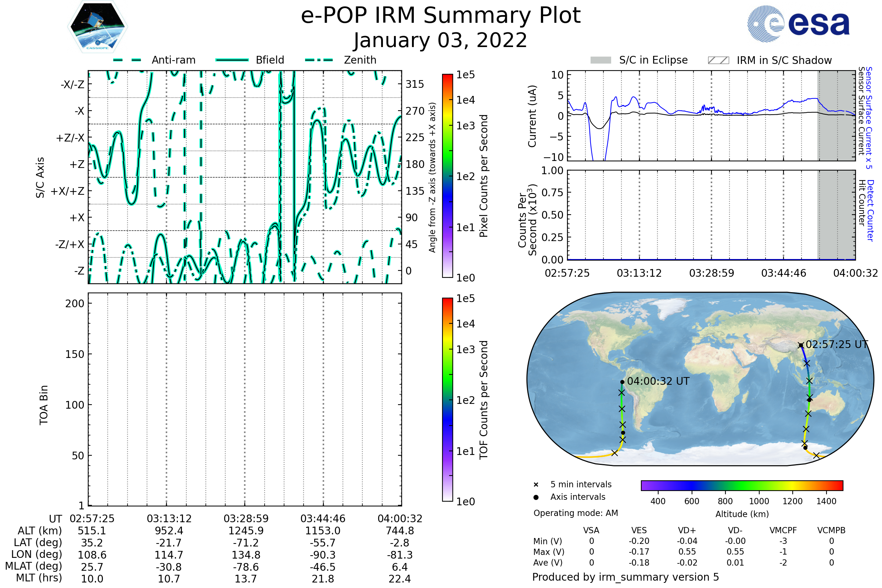
Task: Click the IRM in S/C Shadow hatched swatch
Action: click(x=718, y=60)
